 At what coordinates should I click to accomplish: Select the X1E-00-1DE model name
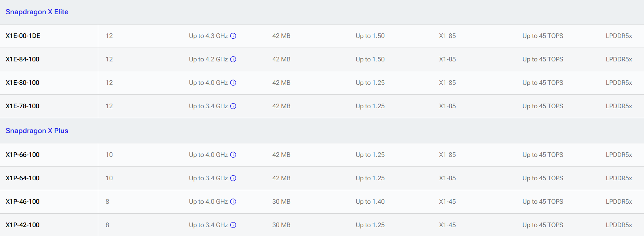[23, 36]
